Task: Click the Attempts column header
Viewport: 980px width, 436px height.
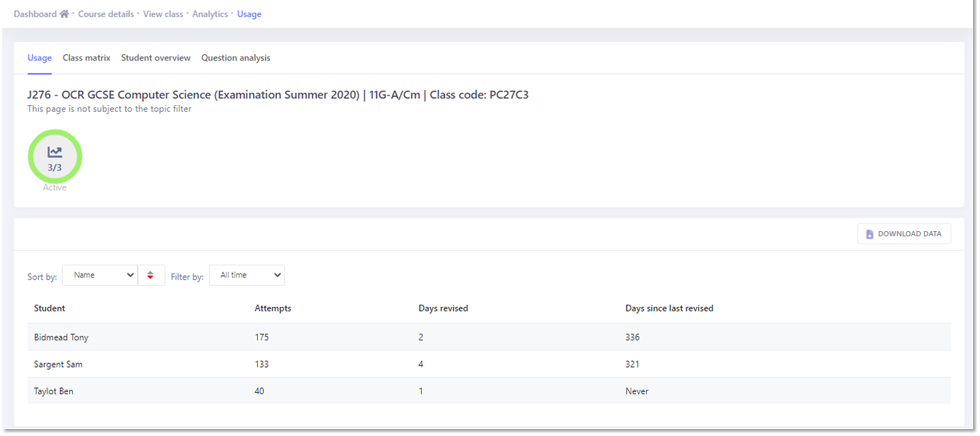Action: click(x=273, y=308)
